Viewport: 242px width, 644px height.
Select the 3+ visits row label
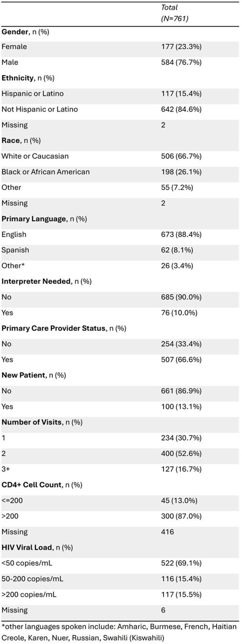click(x=6, y=469)
